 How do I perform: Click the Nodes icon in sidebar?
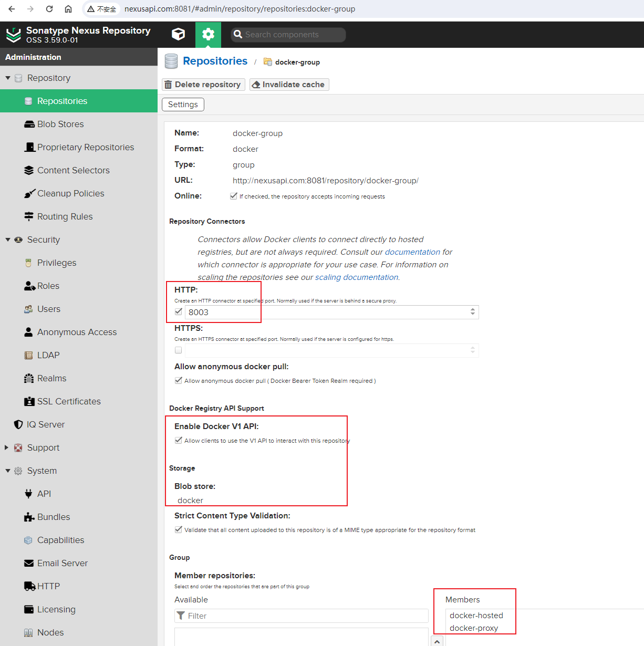(x=28, y=633)
